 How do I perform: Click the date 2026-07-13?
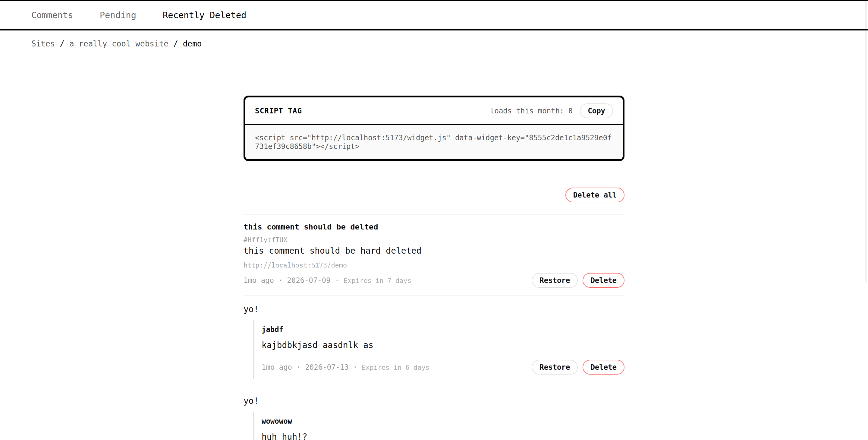pyautogui.click(x=326, y=368)
